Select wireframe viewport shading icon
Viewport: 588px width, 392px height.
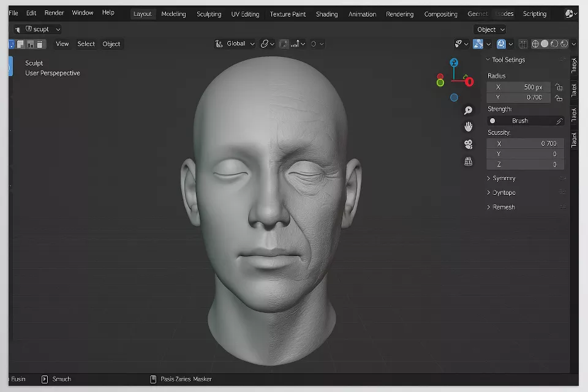[535, 44]
